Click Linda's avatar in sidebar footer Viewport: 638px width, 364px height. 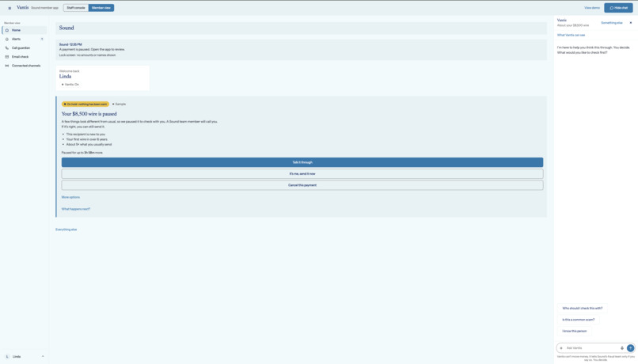pos(7,357)
